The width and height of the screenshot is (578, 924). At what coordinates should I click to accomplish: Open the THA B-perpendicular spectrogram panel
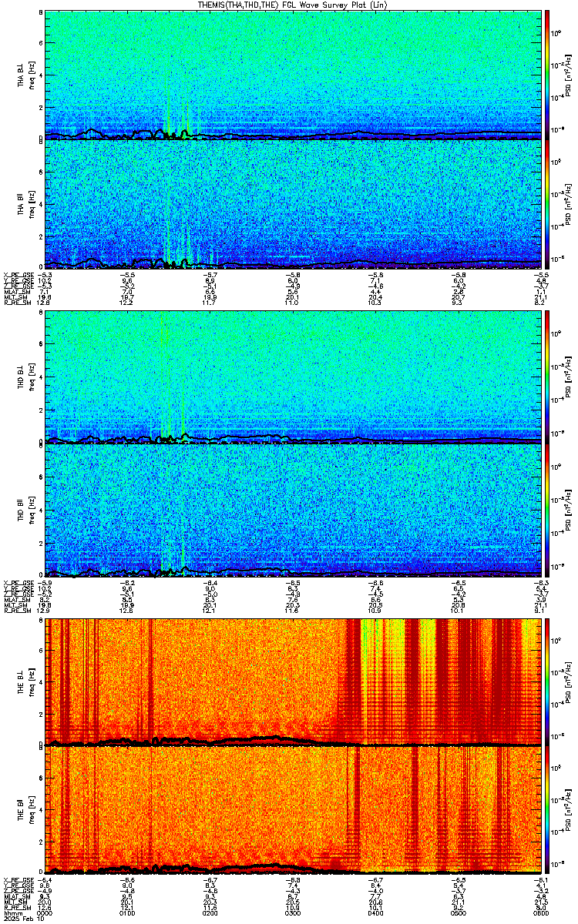[x=293, y=75]
